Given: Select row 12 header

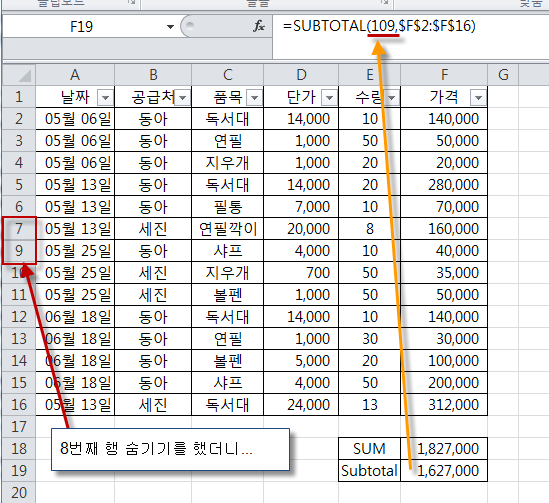Looking at the screenshot, I should point(19,316).
